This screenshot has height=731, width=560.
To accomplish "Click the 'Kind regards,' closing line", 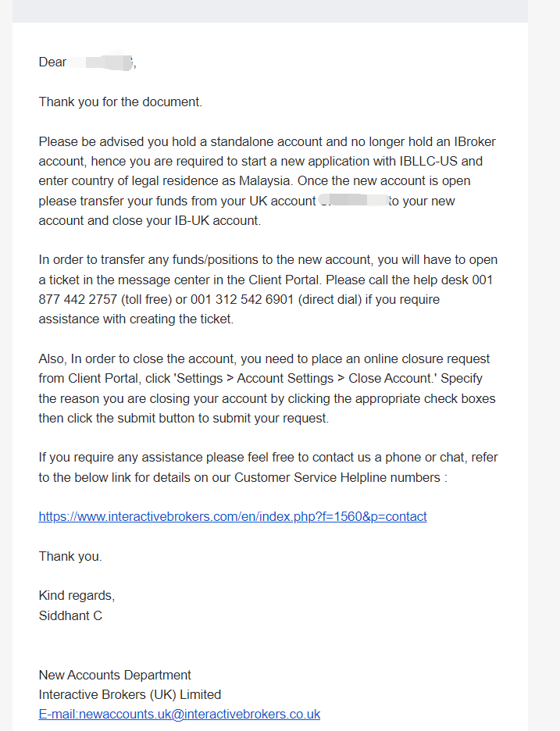I will point(77,595).
